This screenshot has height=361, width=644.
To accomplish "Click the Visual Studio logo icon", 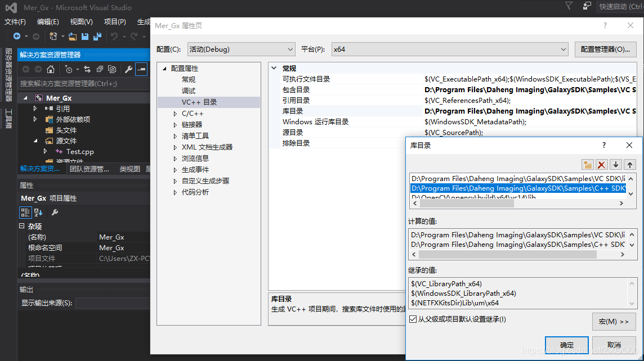I will [x=11, y=7].
